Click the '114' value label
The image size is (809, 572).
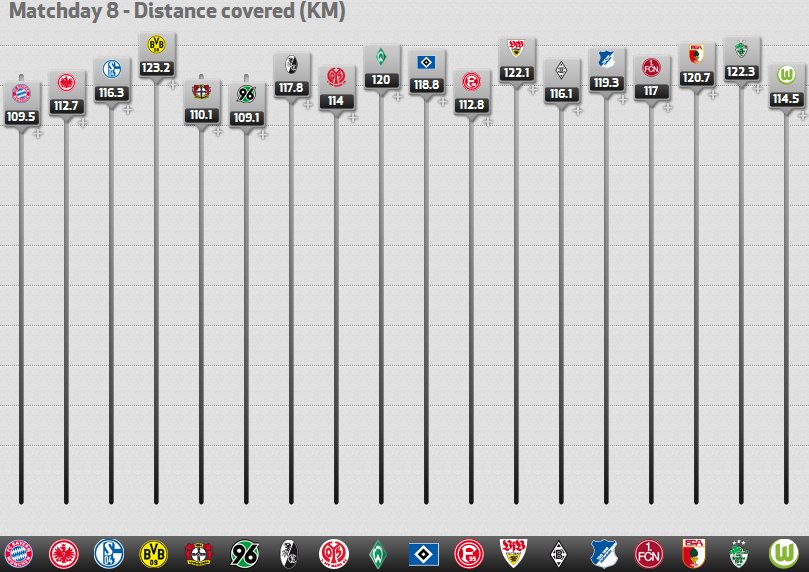pos(336,101)
